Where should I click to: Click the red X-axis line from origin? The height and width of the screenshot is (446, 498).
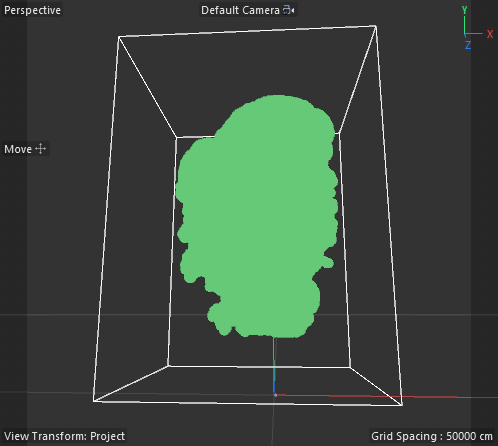point(387,396)
